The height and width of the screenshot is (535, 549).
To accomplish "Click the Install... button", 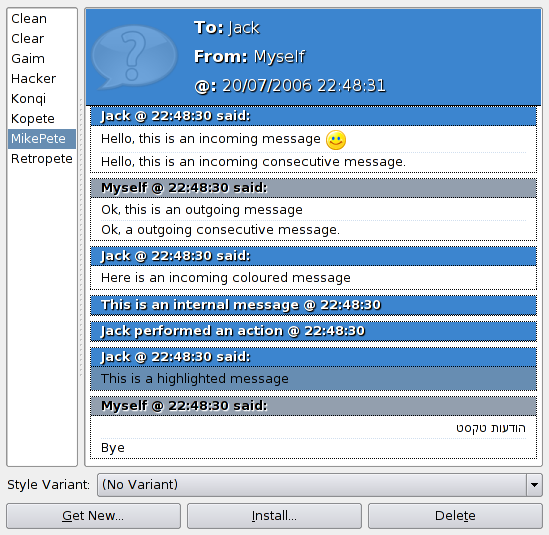I will pos(274,516).
